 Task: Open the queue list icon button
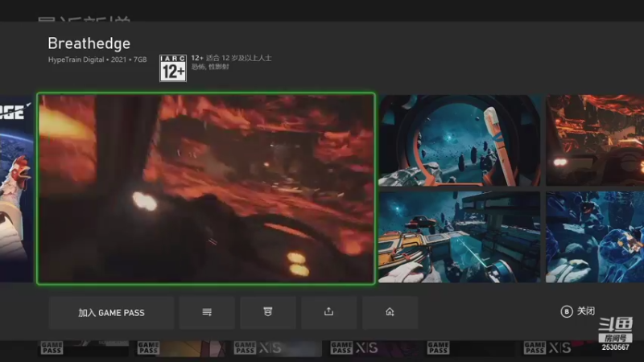[x=207, y=313]
